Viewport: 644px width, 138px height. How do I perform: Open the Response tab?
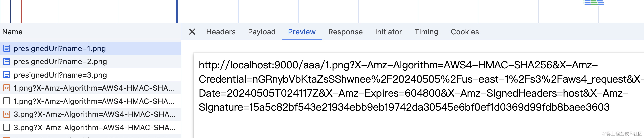(345, 32)
